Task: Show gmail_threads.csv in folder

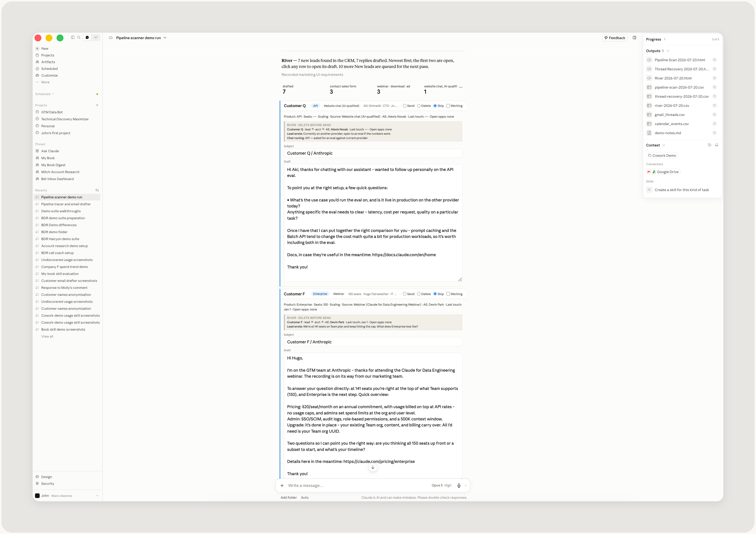Action: [x=715, y=115]
